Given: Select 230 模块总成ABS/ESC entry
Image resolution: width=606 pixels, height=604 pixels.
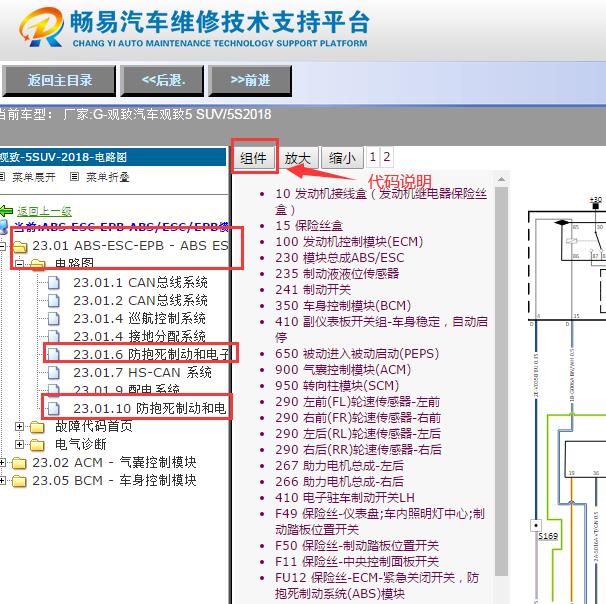Looking at the screenshot, I should coord(339,258).
